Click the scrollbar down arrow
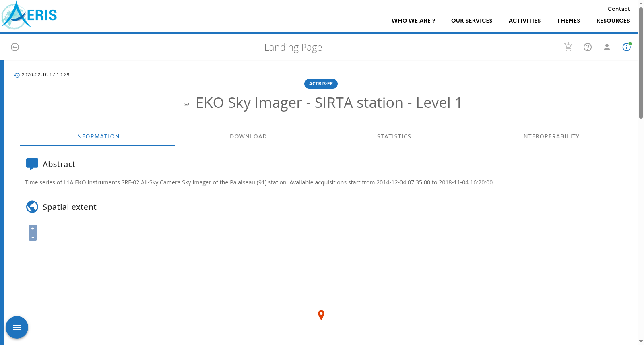644x345 pixels. pos(641,341)
